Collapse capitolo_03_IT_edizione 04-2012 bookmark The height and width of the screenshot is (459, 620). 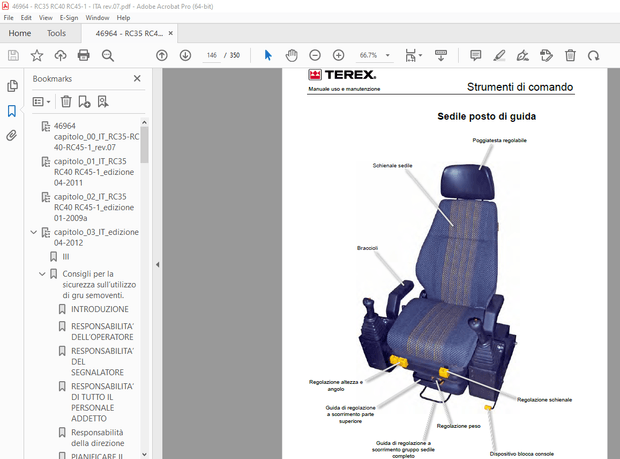(34, 232)
